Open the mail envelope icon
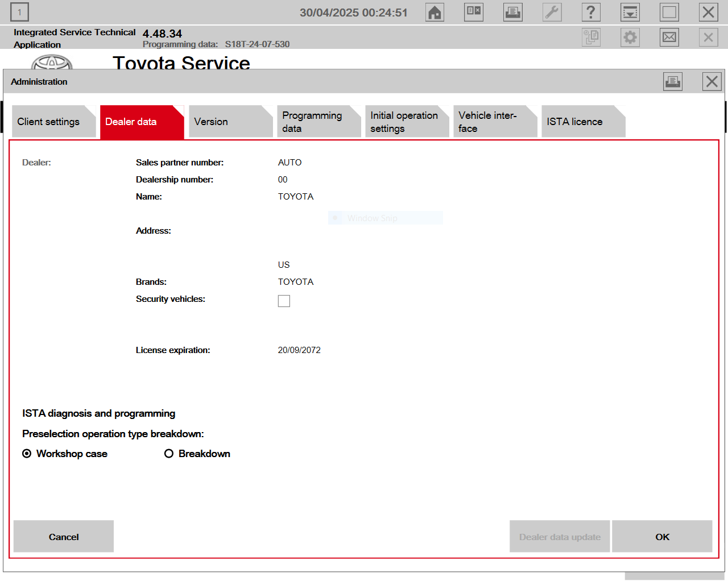The image size is (728, 585). pyautogui.click(x=669, y=38)
